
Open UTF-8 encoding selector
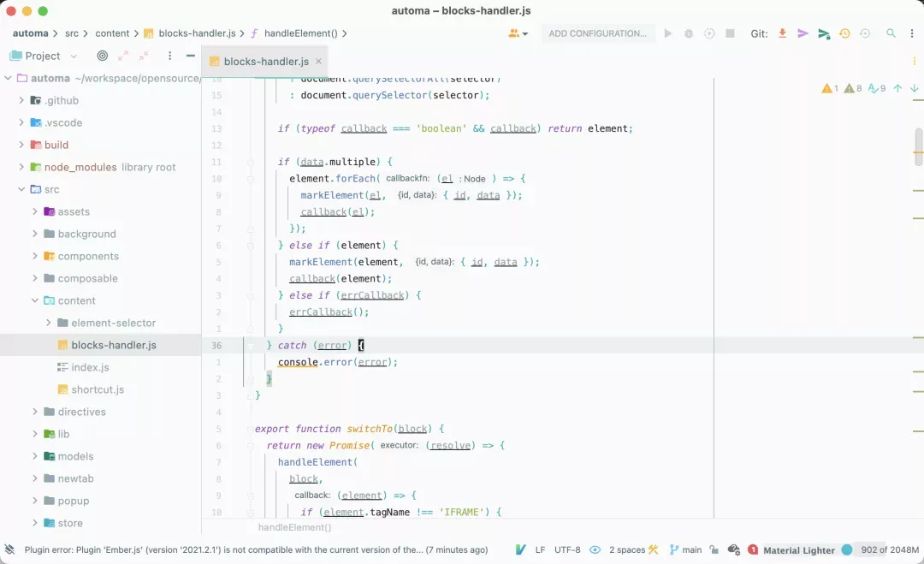pyautogui.click(x=567, y=549)
